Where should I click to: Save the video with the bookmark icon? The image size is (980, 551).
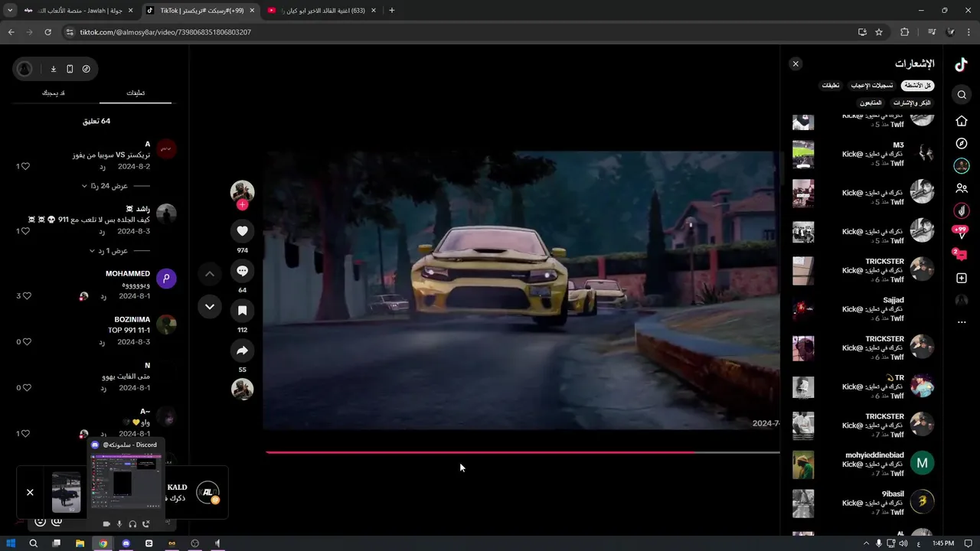tap(242, 311)
